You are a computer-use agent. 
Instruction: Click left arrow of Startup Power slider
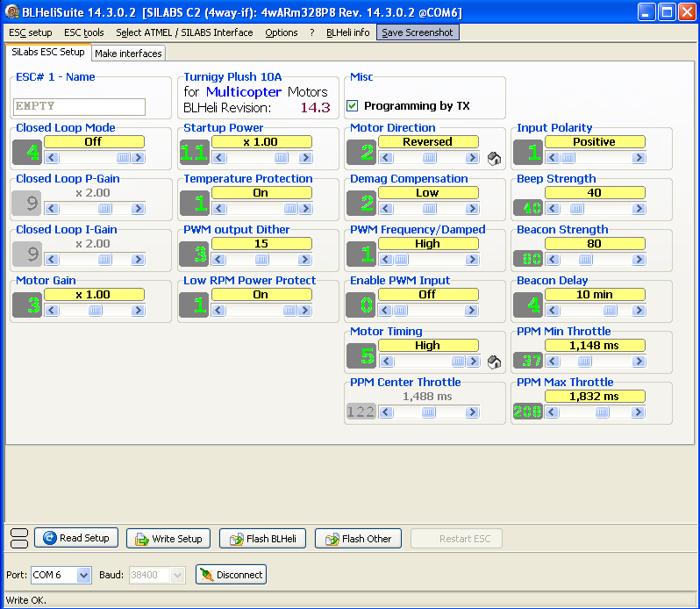218,158
